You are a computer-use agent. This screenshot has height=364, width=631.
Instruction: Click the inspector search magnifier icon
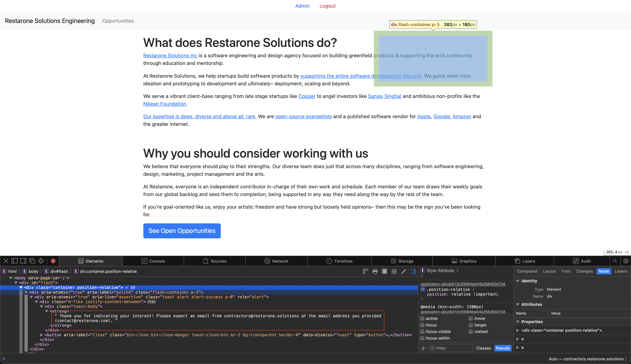pyautogui.click(x=615, y=261)
